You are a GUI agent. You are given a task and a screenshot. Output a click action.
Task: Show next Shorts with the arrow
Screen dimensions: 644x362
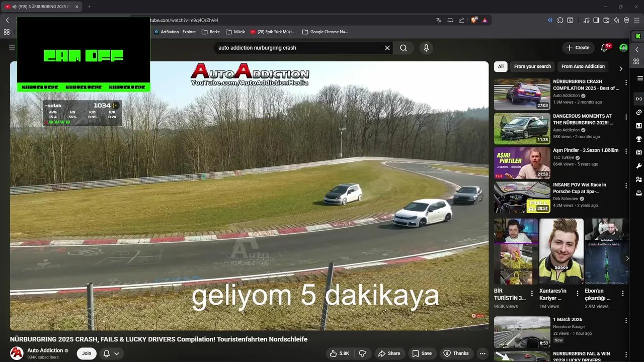627,258
